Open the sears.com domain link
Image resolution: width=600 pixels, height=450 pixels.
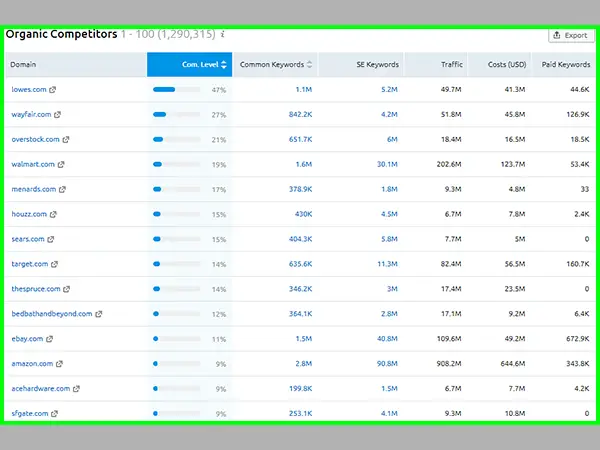coord(28,239)
